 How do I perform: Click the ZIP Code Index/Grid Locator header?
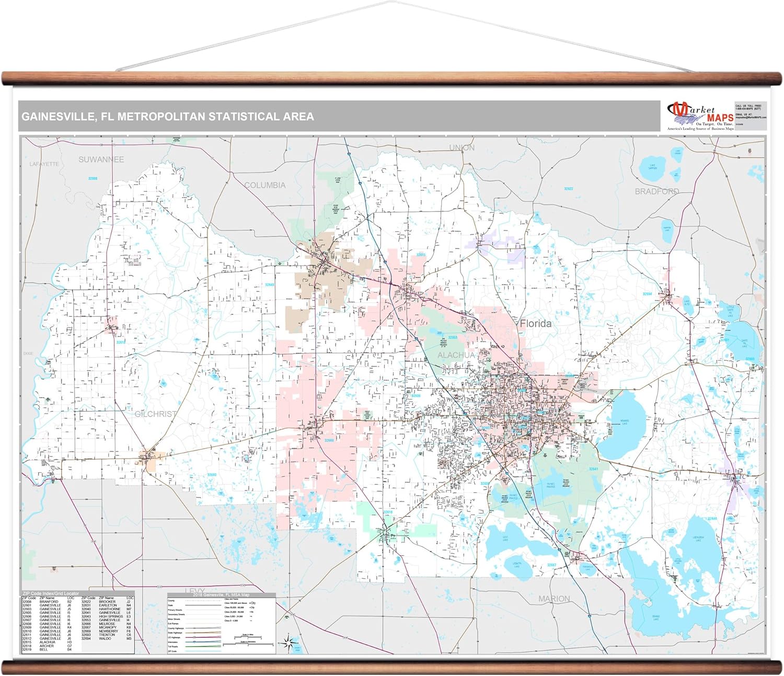click(51, 593)
